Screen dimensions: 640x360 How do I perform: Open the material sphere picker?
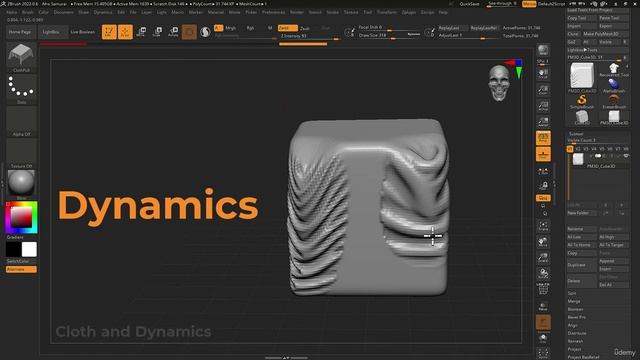click(x=21, y=184)
